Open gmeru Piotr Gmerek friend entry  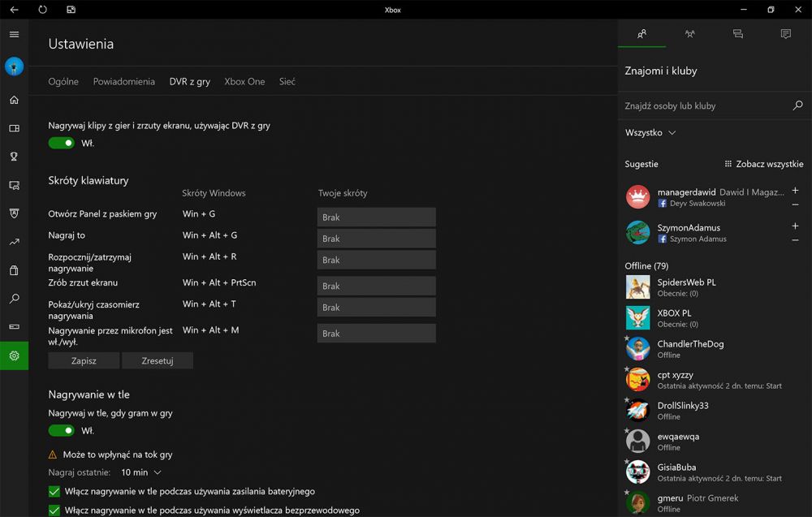pos(715,503)
